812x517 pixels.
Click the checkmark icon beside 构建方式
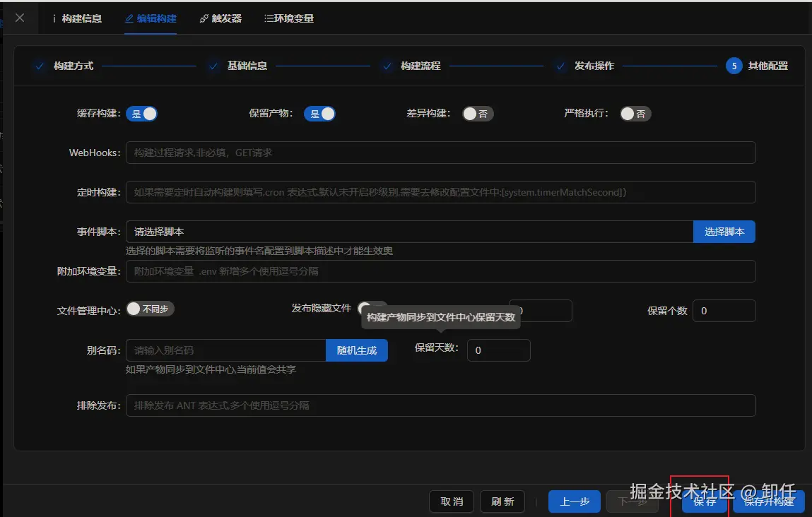point(40,66)
